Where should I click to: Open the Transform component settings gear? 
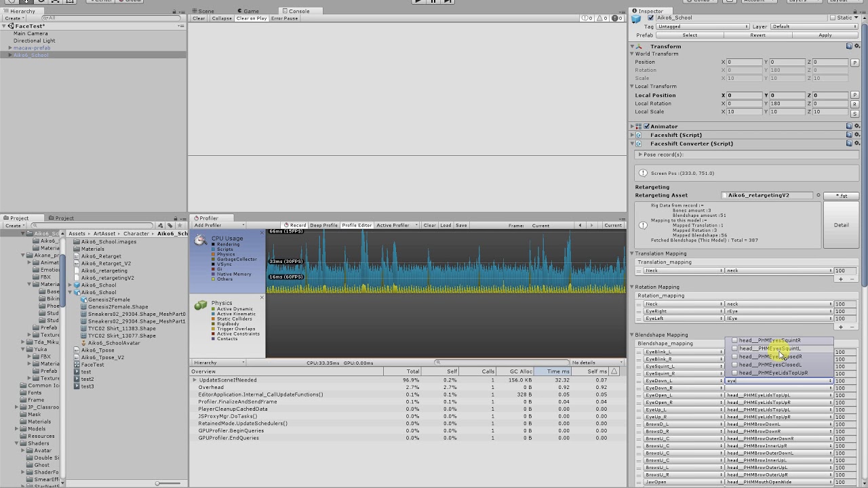click(856, 46)
